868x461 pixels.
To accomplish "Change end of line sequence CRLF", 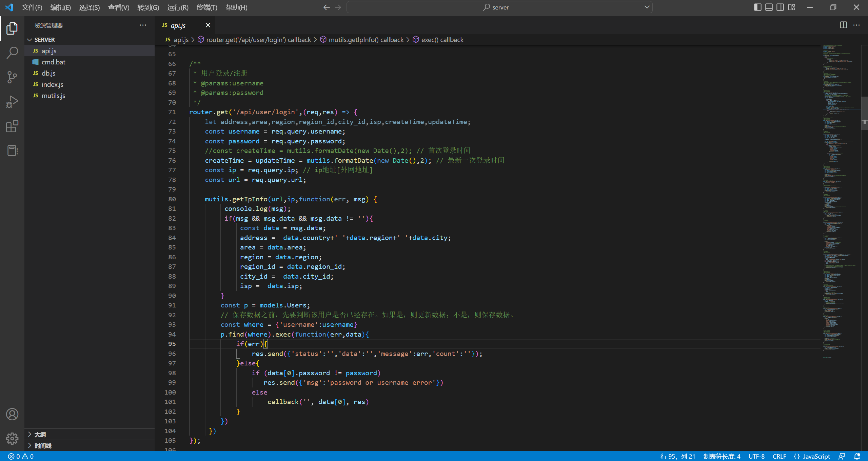I will pos(779,456).
